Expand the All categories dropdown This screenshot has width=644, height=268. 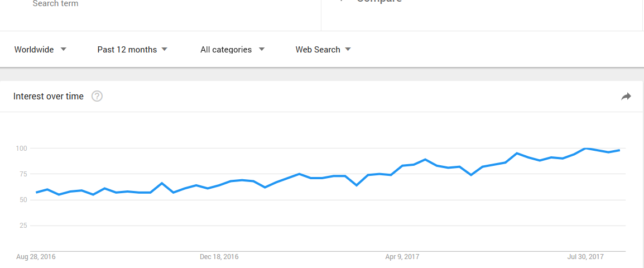tap(233, 50)
